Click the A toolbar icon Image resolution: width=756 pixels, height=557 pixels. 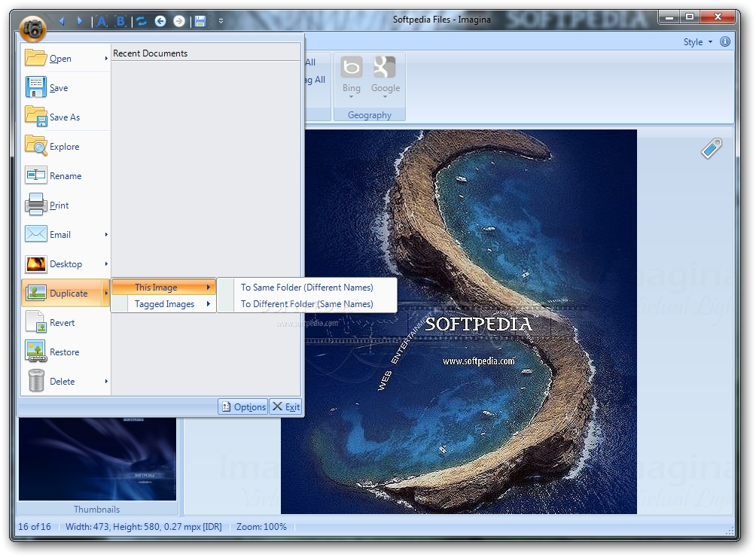102,21
